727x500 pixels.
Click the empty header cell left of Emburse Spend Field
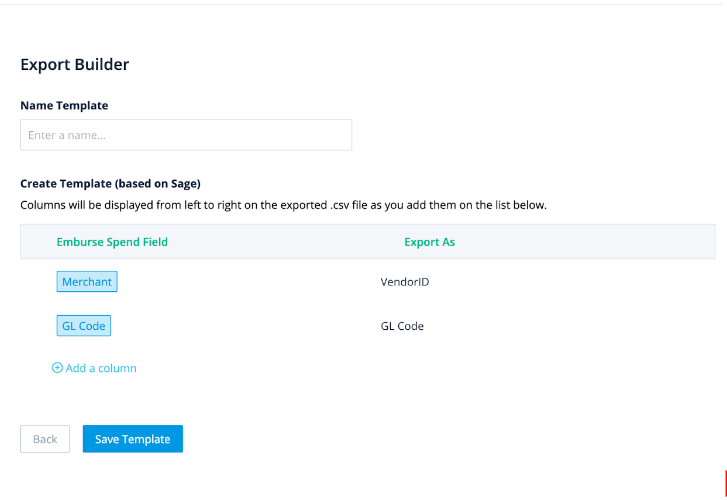point(38,242)
